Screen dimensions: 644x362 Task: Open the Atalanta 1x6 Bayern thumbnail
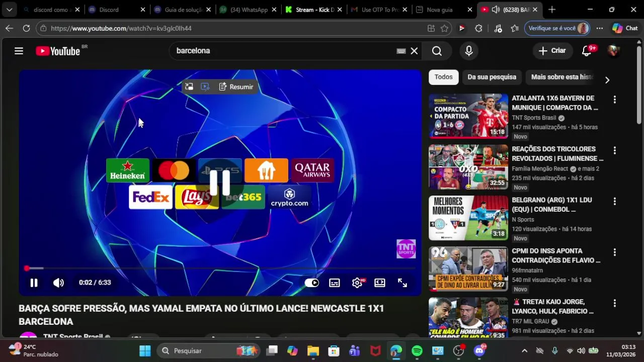tap(468, 116)
